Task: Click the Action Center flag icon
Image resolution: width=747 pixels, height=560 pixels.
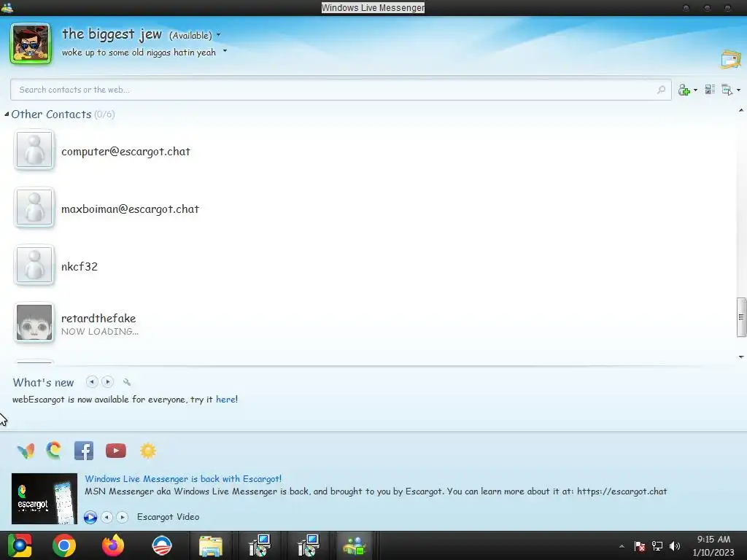Action: [x=640, y=546]
